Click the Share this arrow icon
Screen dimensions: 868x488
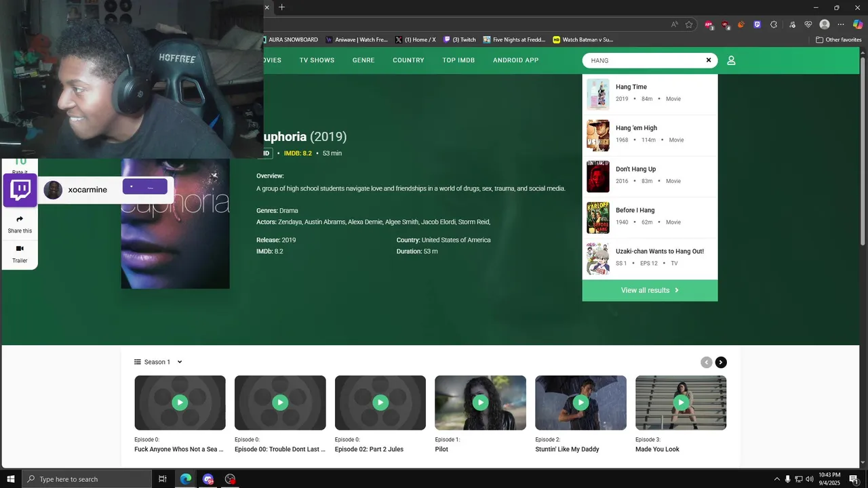coord(20,219)
